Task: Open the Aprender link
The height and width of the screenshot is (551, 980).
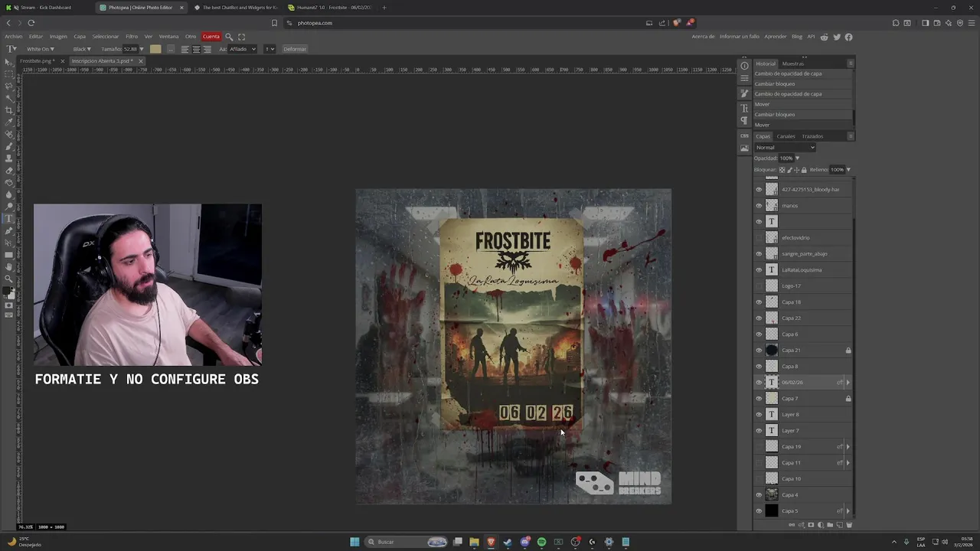Action: (x=776, y=37)
